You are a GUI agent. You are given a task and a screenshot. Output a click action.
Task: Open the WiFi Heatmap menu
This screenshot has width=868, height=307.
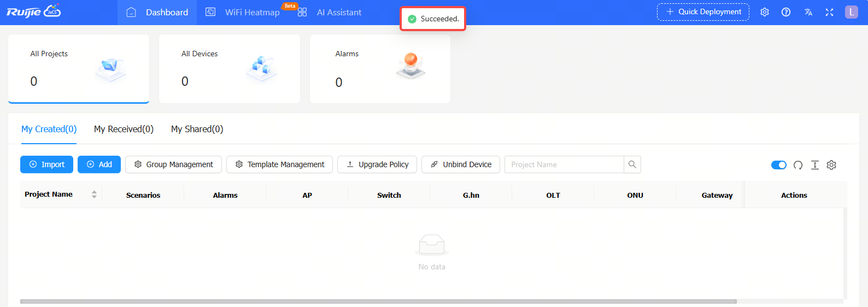(243, 12)
